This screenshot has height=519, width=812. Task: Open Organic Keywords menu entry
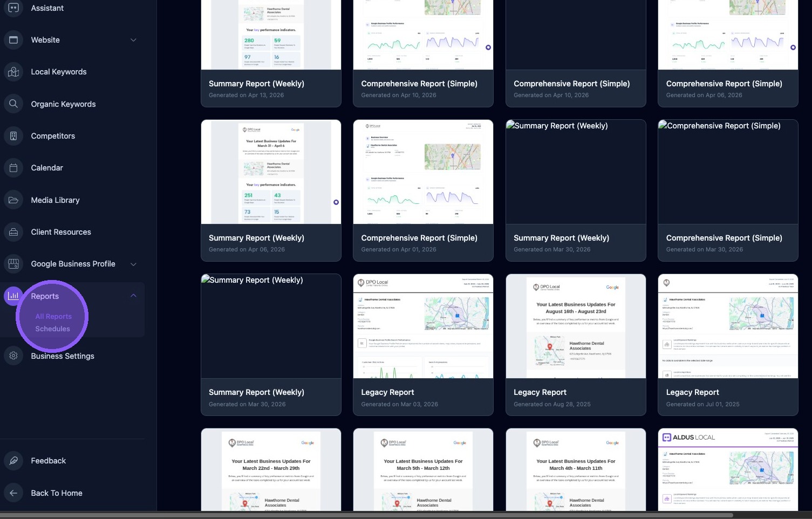point(63,104)
